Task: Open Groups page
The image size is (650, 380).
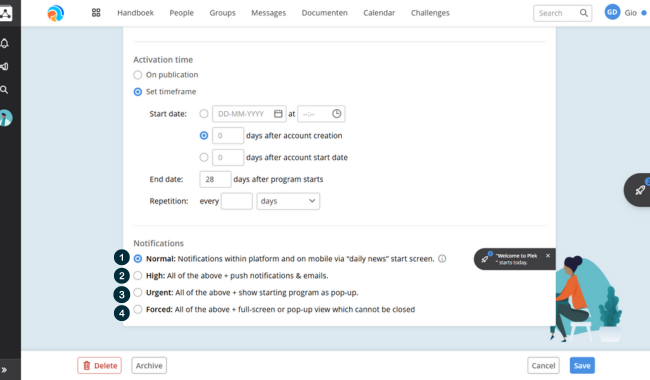Action: (222, 13)
